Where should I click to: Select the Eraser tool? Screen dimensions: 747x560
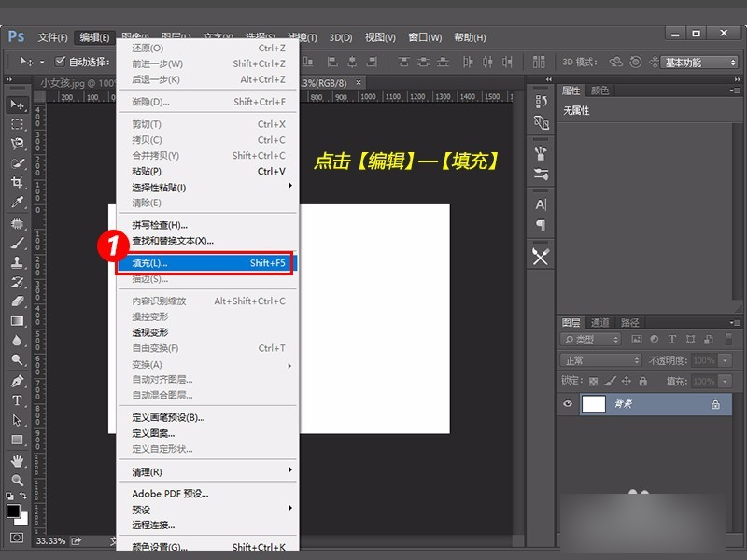pos(17,301)
